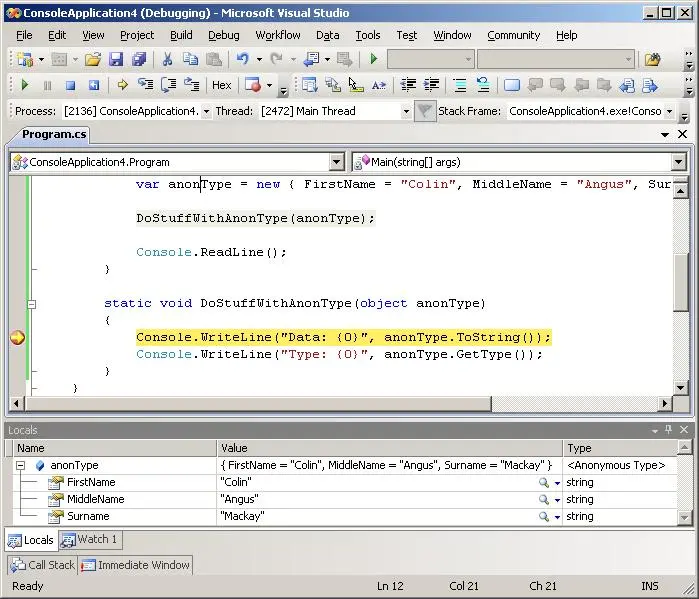
Task: Click the code editor vertical scrollbar thumb
Action: tap(681, 282)
